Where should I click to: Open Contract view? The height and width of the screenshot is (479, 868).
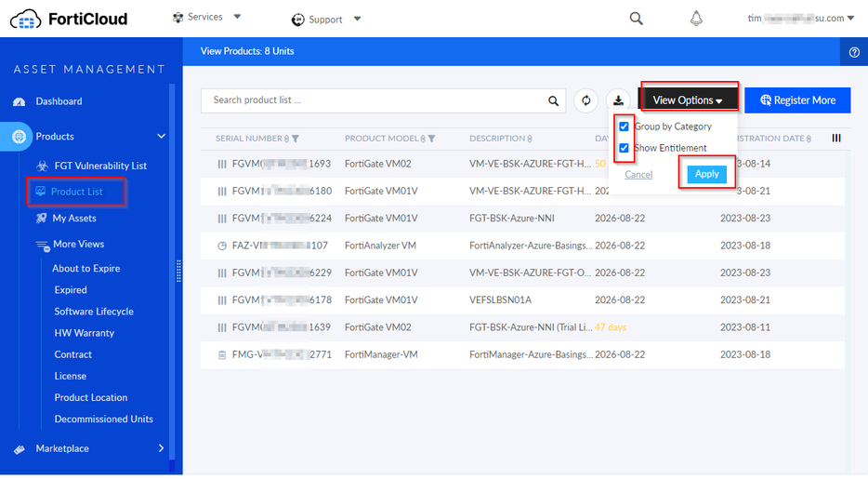point(73,354)
